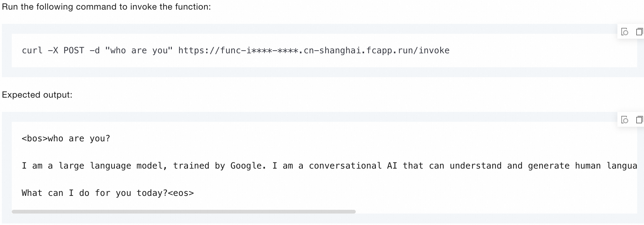Click the "who are you" string in curl command
The height and width of the screenshot is (225, 644).
pos(139,51)
